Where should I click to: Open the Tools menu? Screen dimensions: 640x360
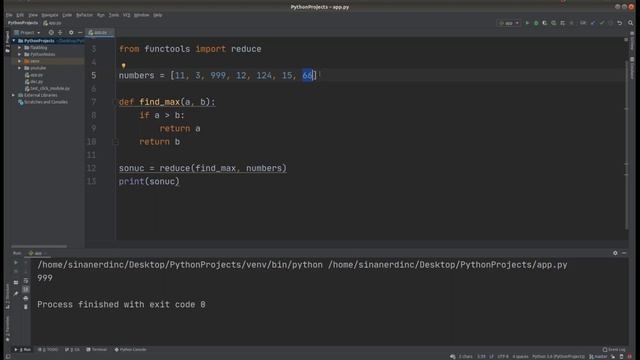point(114,15)
